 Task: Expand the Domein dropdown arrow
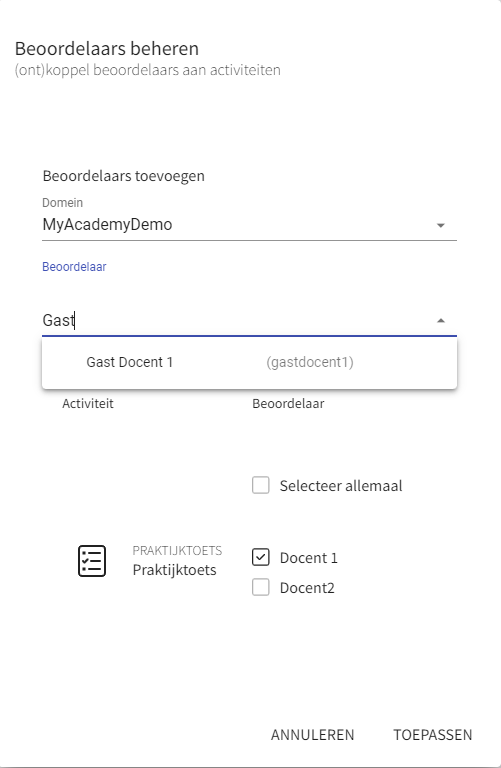tap(440, 225)
